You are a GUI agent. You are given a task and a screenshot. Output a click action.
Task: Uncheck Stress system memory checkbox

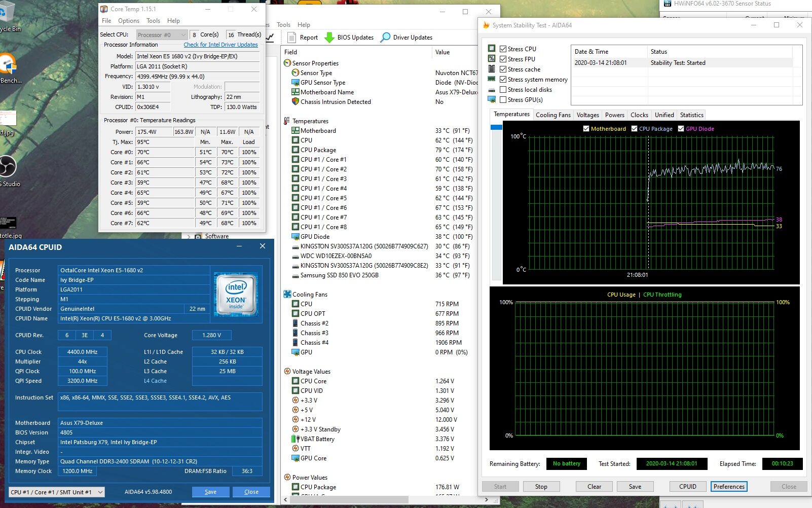(x=503, y=79)
